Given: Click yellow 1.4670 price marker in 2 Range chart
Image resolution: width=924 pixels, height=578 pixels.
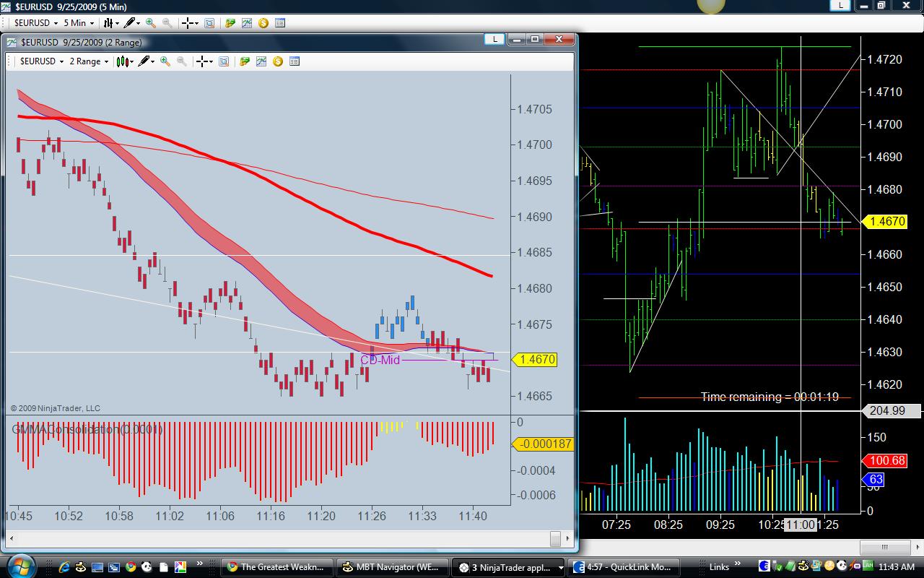Looking at the screenshot, I should (x=534, y=359).
